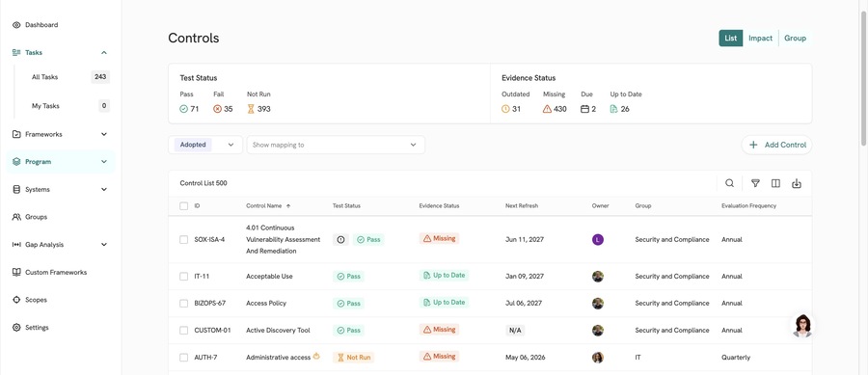
Task: Expand the Program chevron
Action: pyautogui.click(x=104, y=162)
